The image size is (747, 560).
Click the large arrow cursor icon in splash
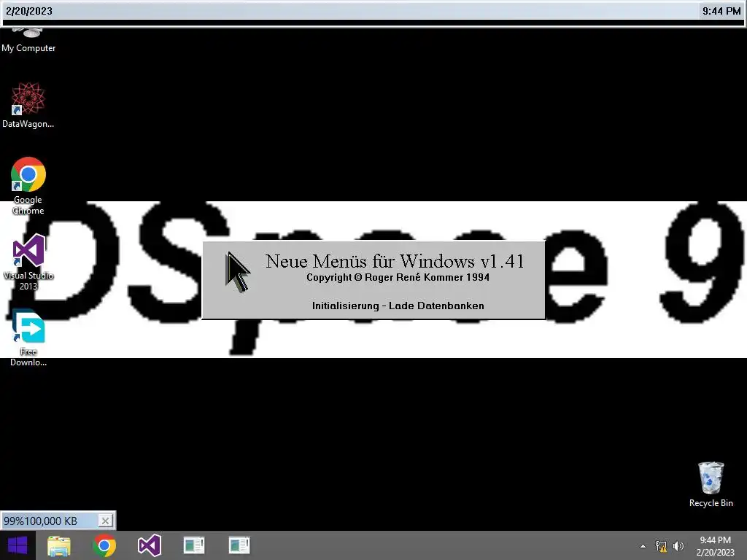[238, 272]
